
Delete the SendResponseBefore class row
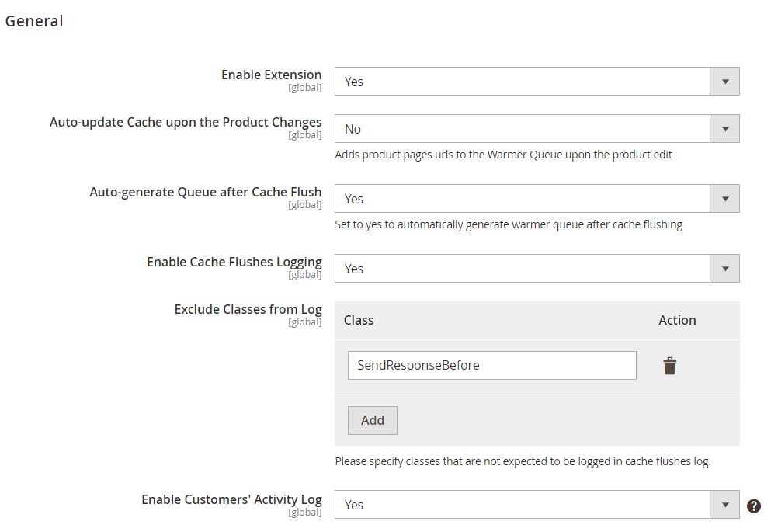tap(670, 367)
